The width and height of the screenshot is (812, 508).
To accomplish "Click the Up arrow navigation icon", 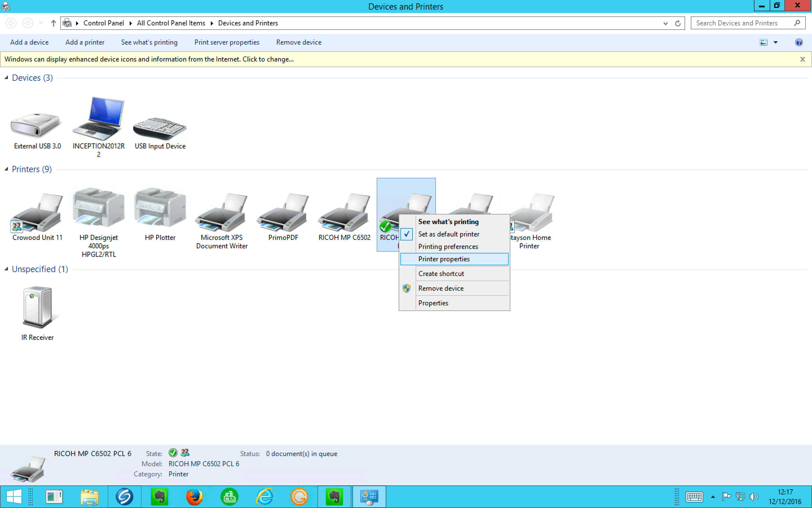I will pyautogui.click(x=53, y=23).
